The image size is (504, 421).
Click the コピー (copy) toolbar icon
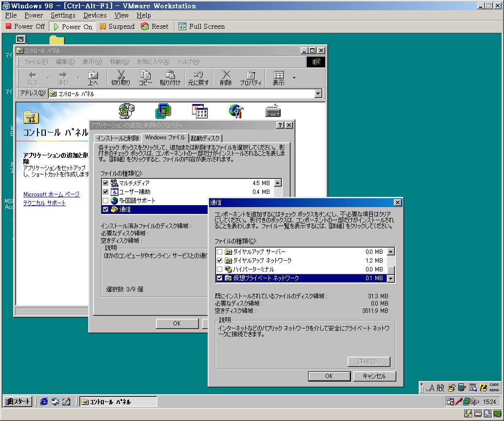tap(146, 78)
